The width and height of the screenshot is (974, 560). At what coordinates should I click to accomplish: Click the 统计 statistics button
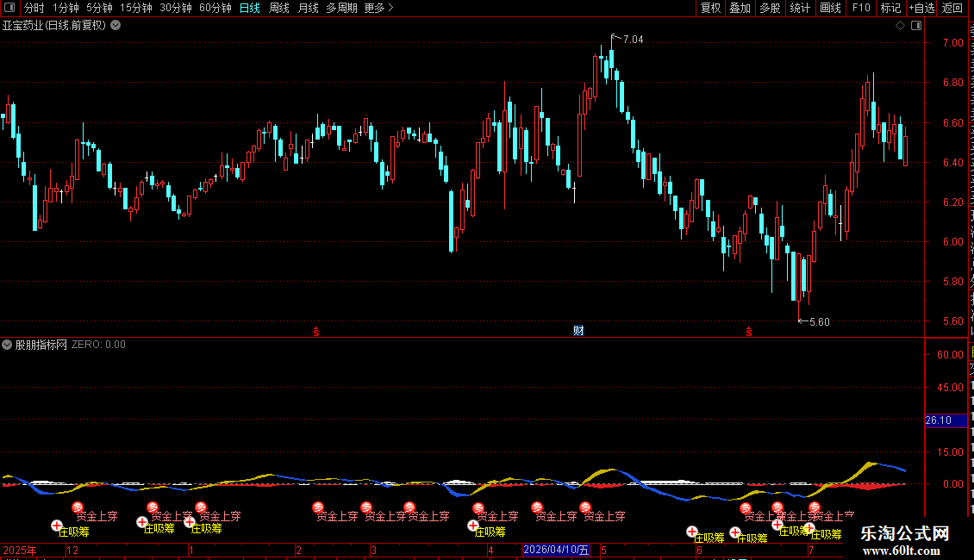coord(800,8)
